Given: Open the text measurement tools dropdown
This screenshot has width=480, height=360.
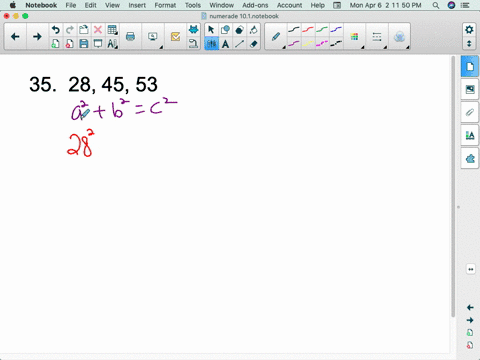Looking at the screenshot, I should (112, 44).
